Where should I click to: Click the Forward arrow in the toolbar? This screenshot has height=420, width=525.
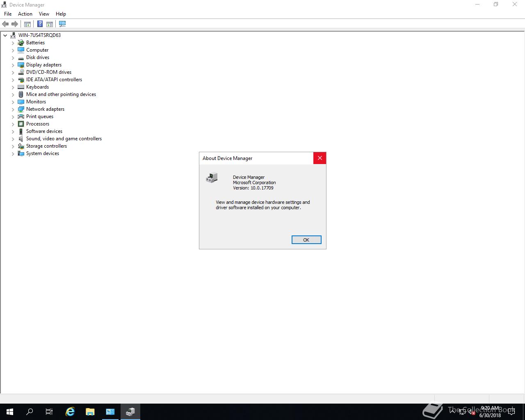click(x=15, y=24)
